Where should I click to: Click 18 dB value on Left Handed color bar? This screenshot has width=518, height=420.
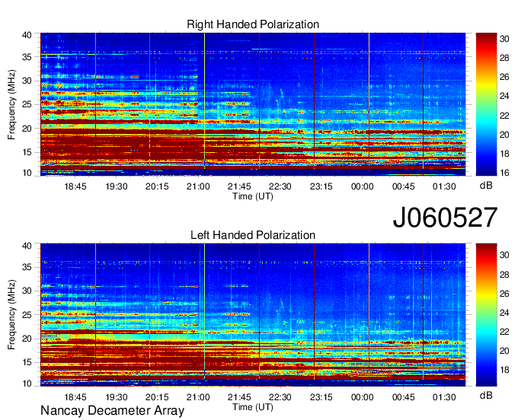tap(504, 371)
